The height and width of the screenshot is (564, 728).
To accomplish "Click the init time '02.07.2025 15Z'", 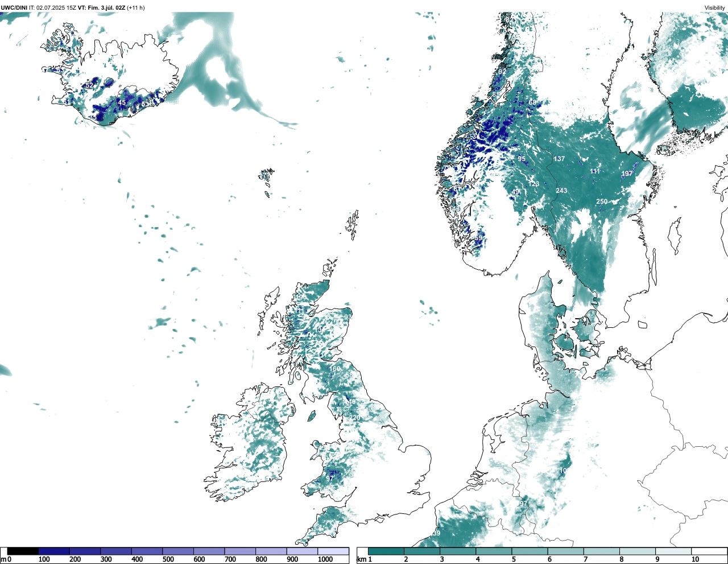I will click(x=56, y=7).
